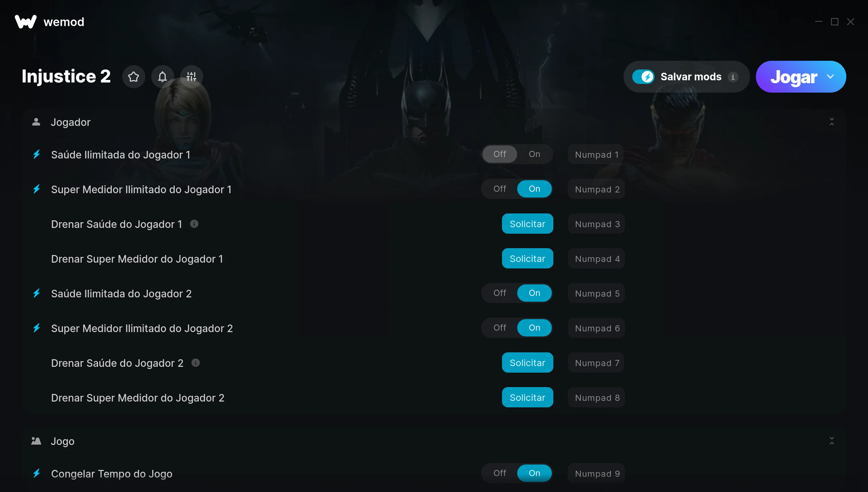Viewport: 868px width, 492px height.
Task: Click lightning icon beside Congelar Tempo do Jogo
Action: 37,473
